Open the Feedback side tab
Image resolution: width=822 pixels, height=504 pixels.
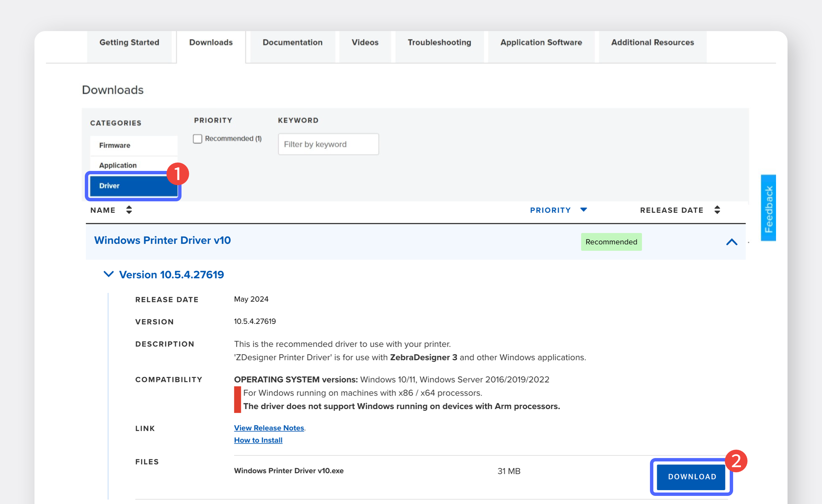pyautogui.click(x=768, y=208)
